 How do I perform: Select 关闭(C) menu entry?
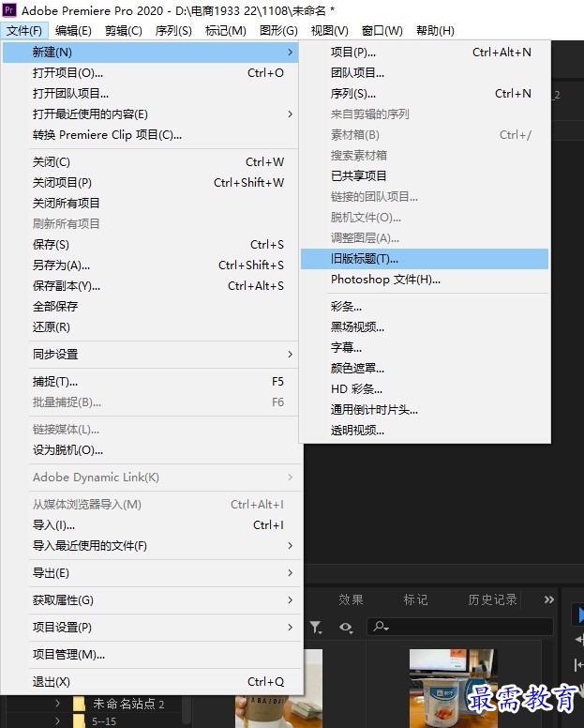click(x=150, y=162)
